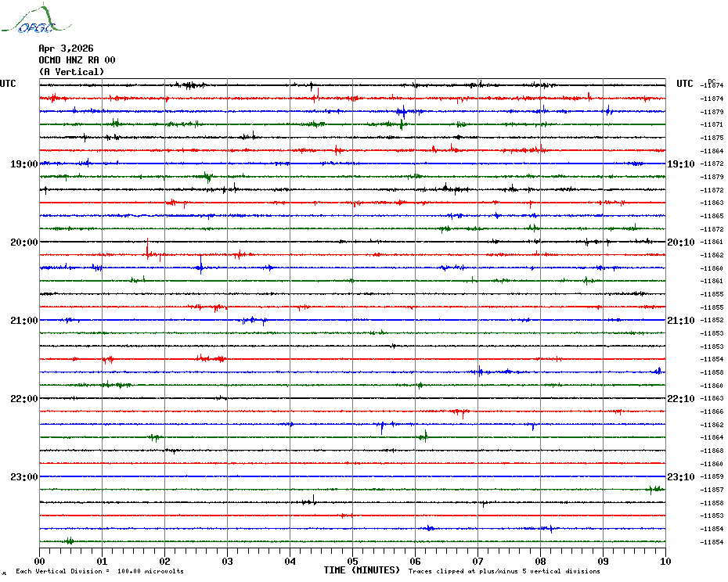Screen dimensions: 728x582
Task: Select the '21:00' time label
Action: 24,320
